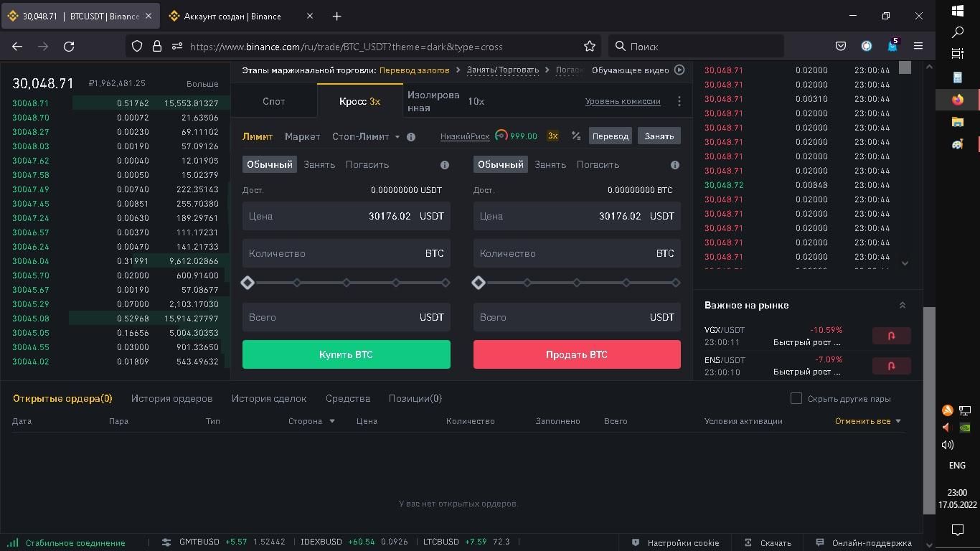The image size is (980, 551).
Task: Click the red alert button for ENS/USDT
Action: coord(892,366)
